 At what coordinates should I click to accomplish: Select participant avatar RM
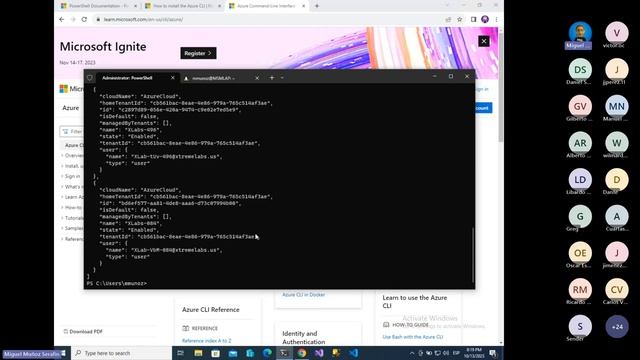point(580,290)
